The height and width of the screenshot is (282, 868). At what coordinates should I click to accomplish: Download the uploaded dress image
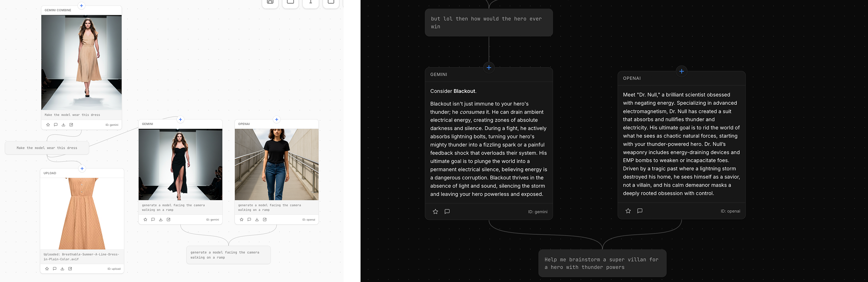(62, 269)
